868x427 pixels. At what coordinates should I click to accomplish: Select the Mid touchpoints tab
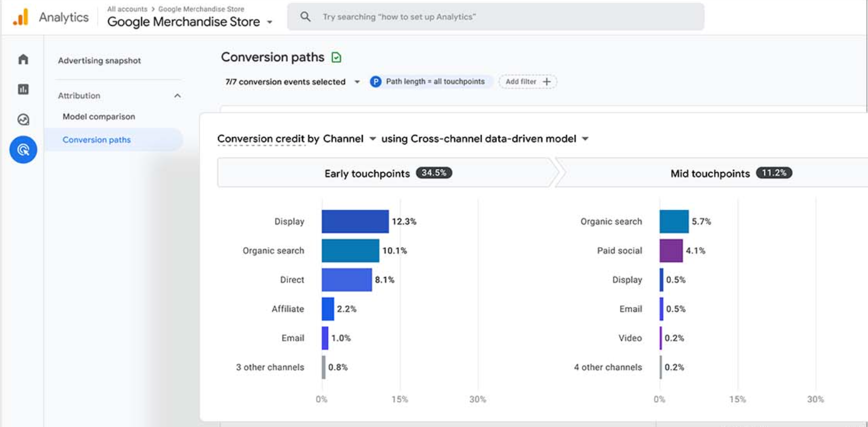click(712, 173)
